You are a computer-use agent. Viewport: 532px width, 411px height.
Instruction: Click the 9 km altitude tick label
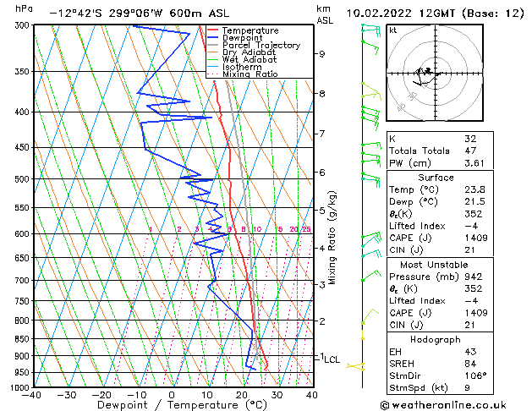point(321,54)
